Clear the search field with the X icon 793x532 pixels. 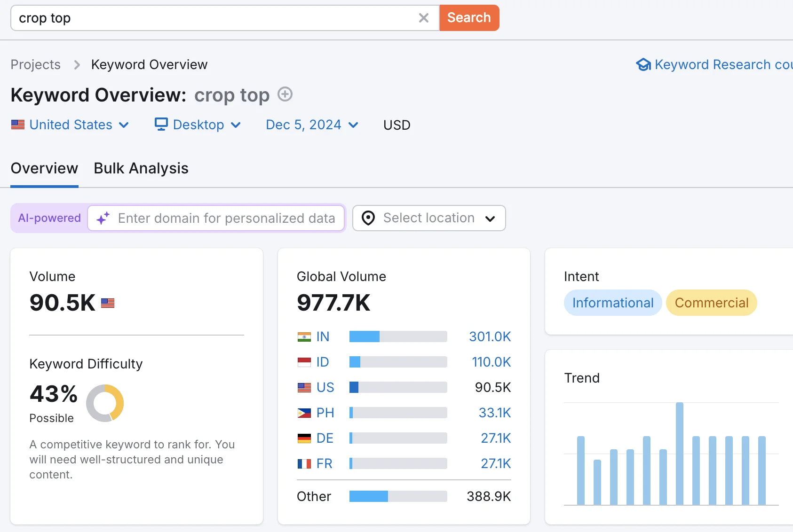coord(423,18)
